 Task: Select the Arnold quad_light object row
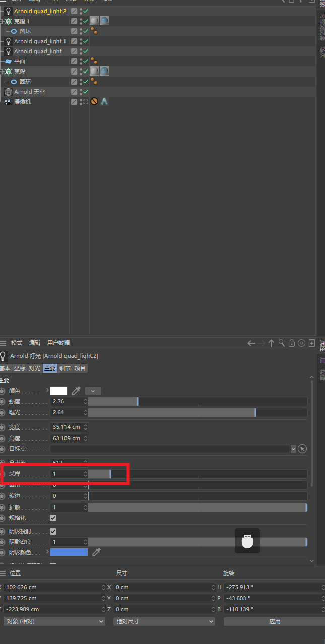pos(38,51)
